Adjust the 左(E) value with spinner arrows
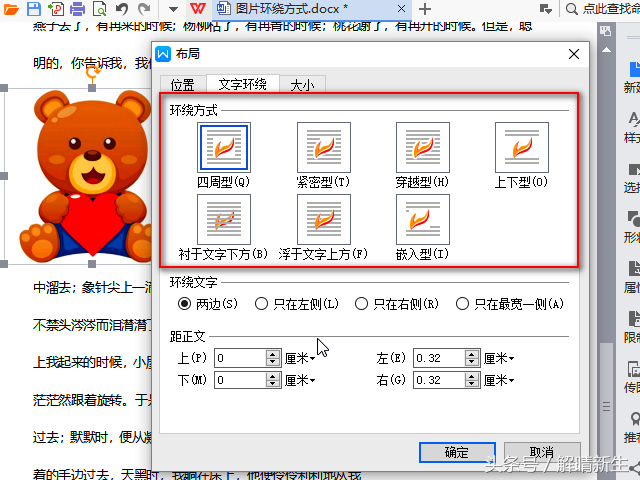Image resolution: width=640 pixels, height=480 pixels. (x=472, y=358)
